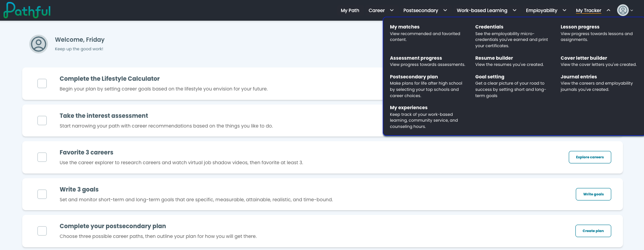644x250 pixels.
Task: Click the Start narrowing your path description
Action: click(166, 126)
